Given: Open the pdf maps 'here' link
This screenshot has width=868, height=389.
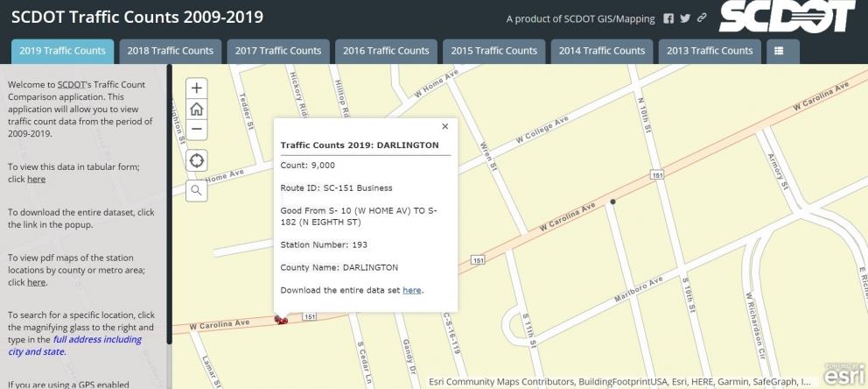Looking at the screenshot, I should click(36, 282).
